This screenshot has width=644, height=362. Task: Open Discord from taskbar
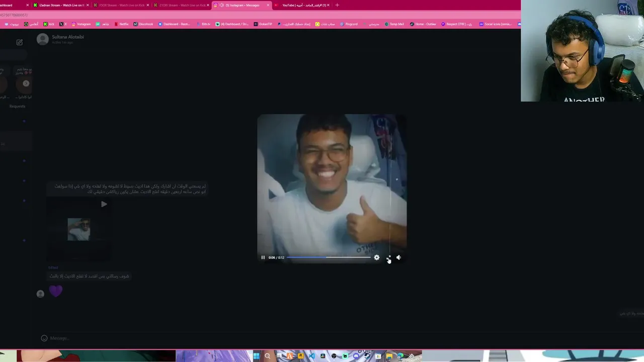(356, 356)
